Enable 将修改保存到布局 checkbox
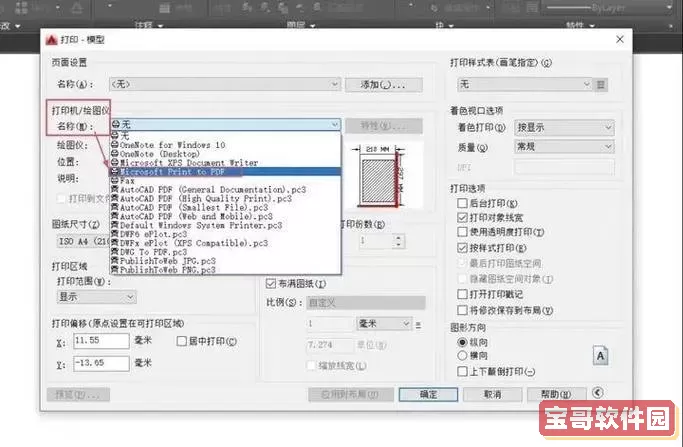Image resolution: width=683 pixels, height=447 pixels. click(462, 310)
